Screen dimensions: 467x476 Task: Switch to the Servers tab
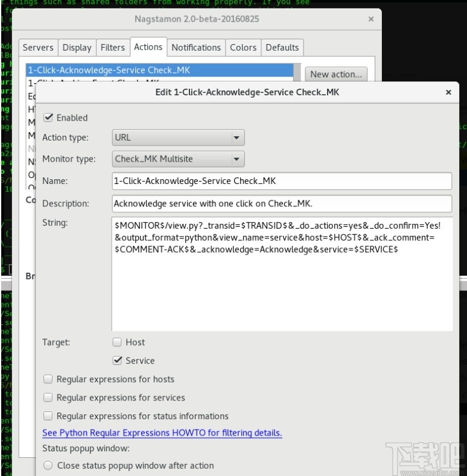pos(38,47)
